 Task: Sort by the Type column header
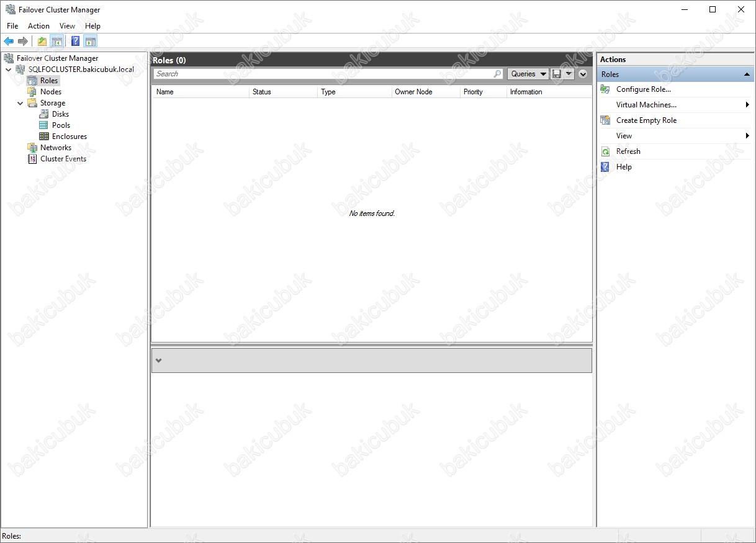click(354, 92)
